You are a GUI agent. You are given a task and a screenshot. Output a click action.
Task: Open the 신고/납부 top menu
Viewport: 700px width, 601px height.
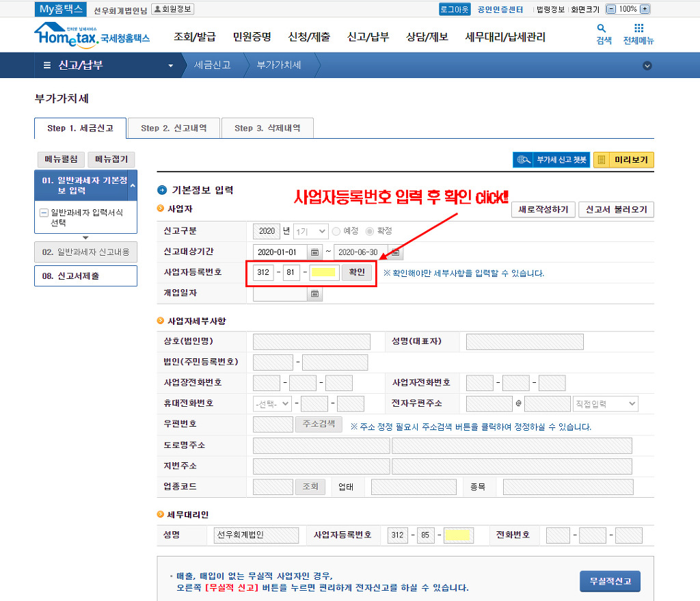click(368, 37)
